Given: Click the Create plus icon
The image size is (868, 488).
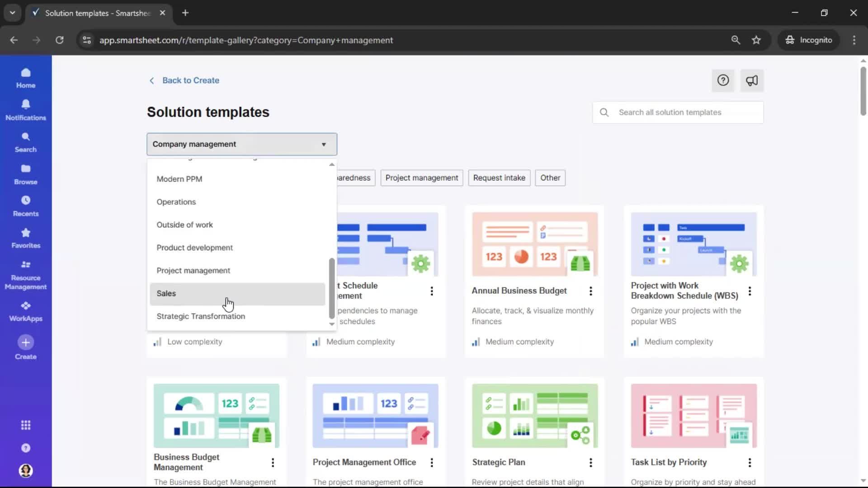Looking at the screenshot, I should pyautogui.click(x=26, y=343).
